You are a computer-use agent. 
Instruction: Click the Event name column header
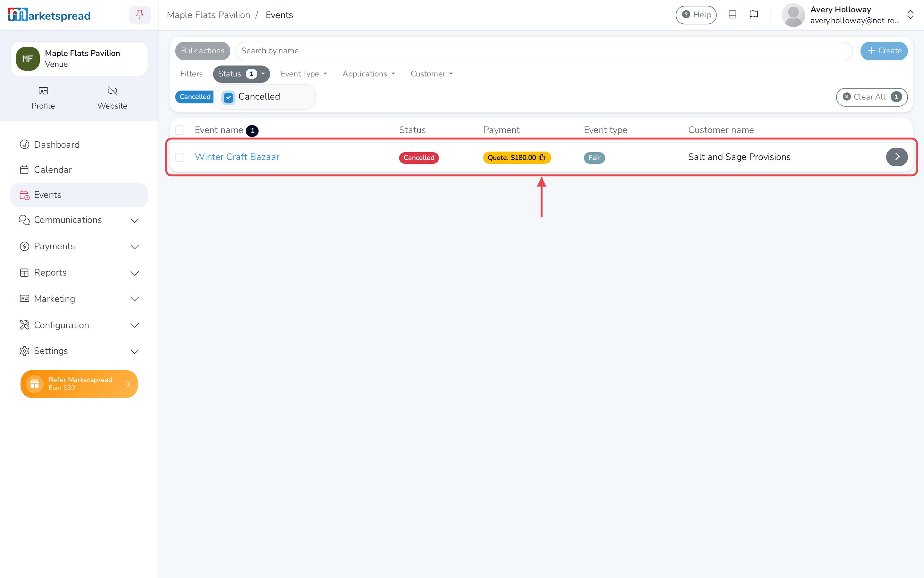(x=219, y=130)
